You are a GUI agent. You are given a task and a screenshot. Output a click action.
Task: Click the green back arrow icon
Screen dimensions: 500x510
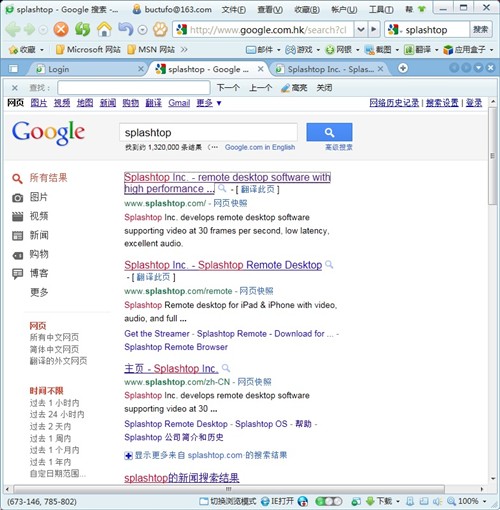tap(13, 30)
